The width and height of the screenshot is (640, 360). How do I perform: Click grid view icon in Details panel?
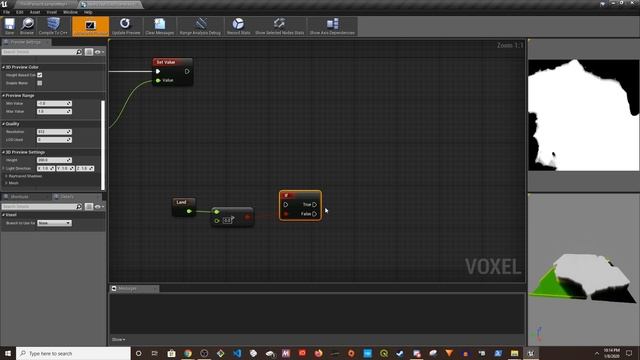[89, 207]
